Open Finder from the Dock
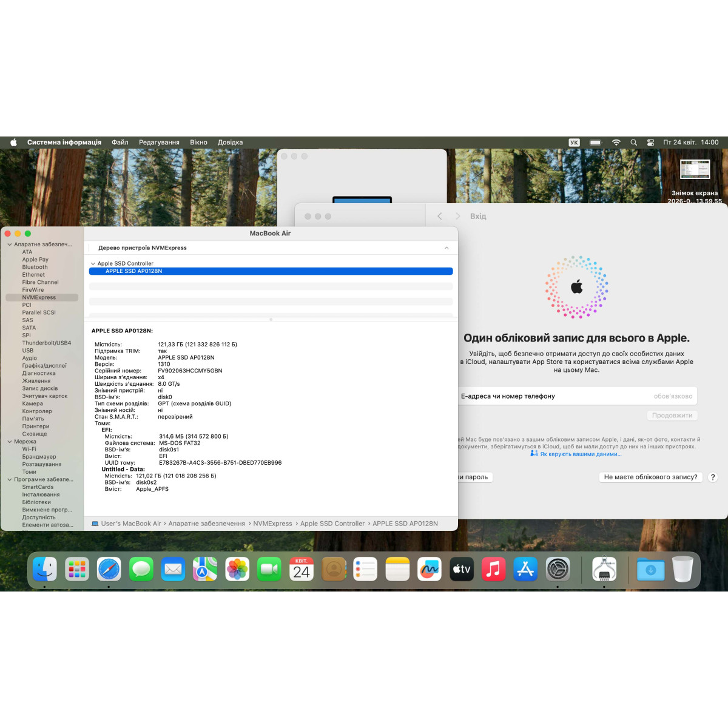 (45, 569)
